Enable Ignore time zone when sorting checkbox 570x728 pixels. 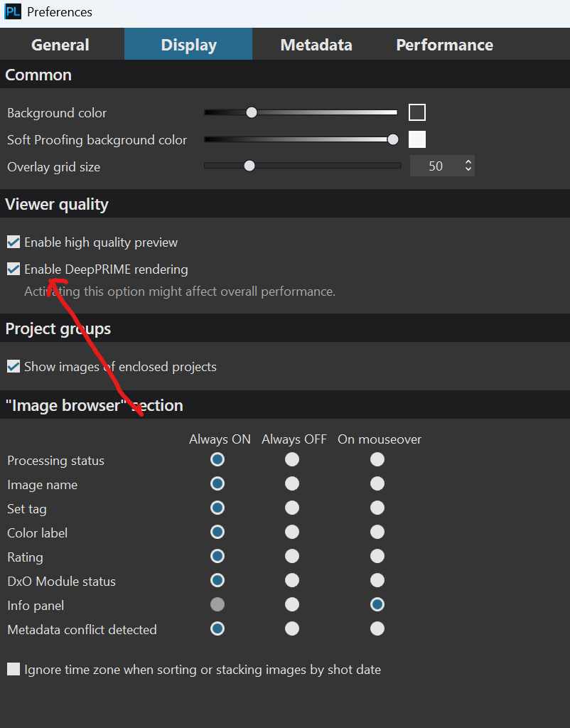[x=14, y=670]
